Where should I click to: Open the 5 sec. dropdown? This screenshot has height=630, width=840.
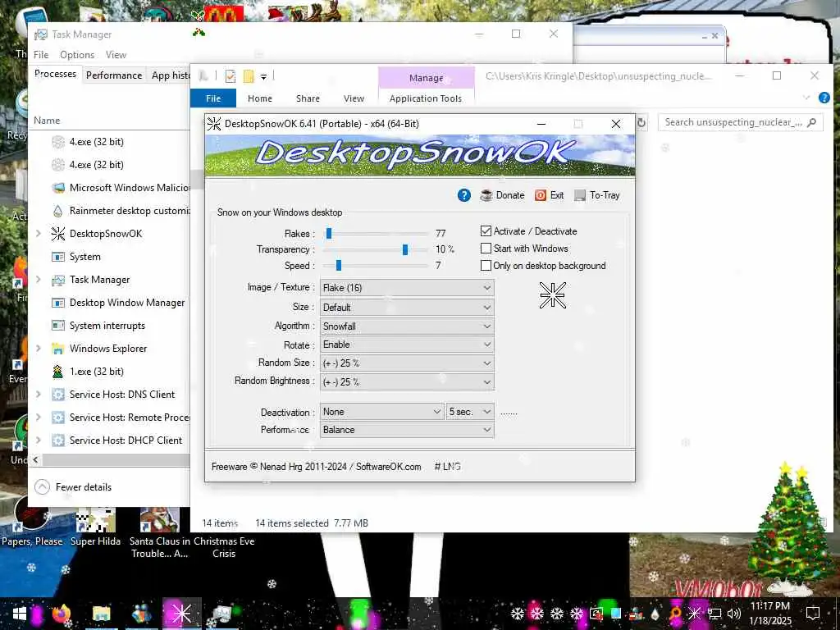pos(470,412)
